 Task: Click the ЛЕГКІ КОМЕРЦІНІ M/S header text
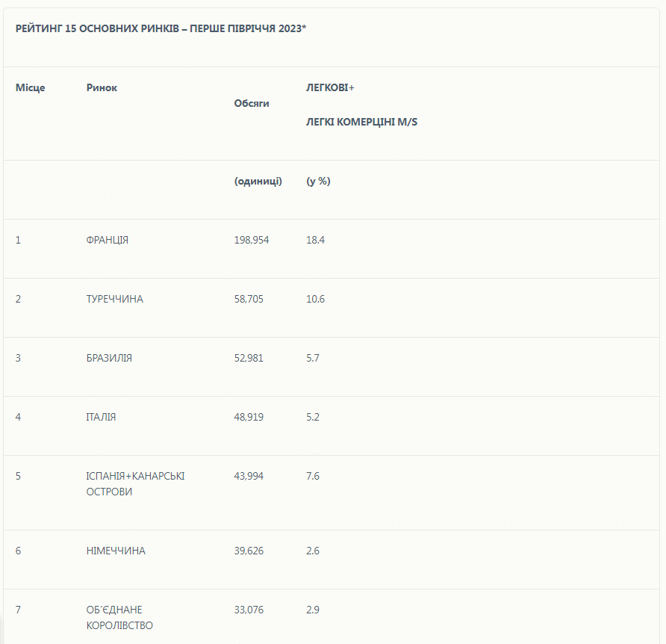click(x=361, y=122)
